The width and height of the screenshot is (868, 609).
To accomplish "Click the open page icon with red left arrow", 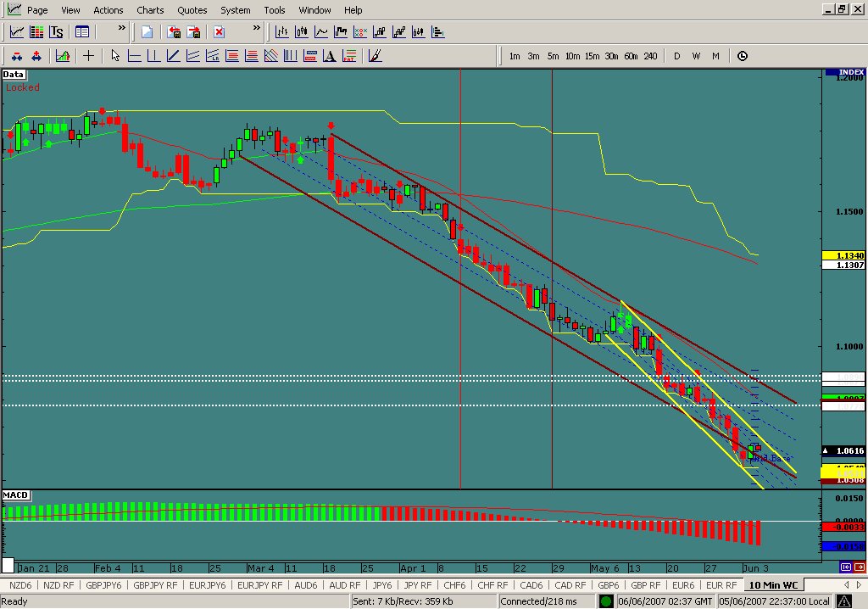I will (x=174, y=32).
